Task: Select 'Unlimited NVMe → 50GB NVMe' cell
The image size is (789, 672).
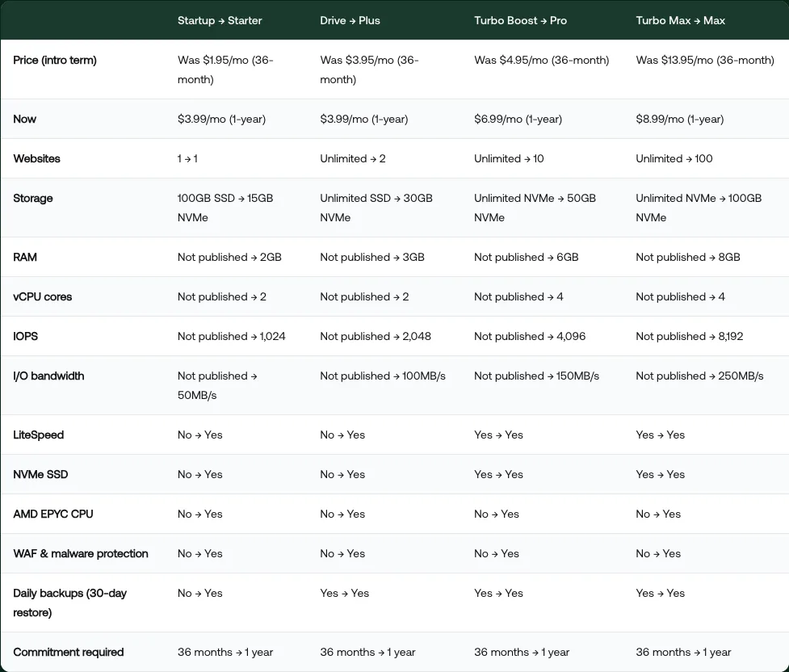Action: point(535,208)
